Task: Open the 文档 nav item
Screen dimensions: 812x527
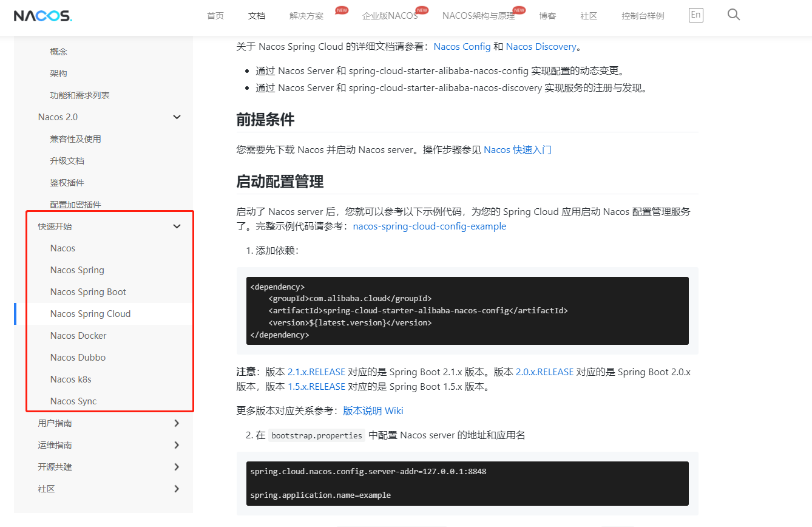Action: tap(257, 16)
